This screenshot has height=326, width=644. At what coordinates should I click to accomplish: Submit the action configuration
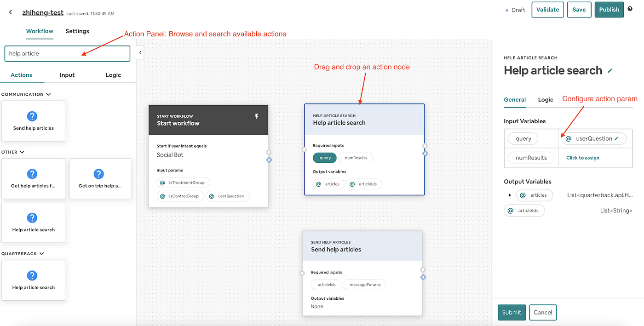(512, 312)
